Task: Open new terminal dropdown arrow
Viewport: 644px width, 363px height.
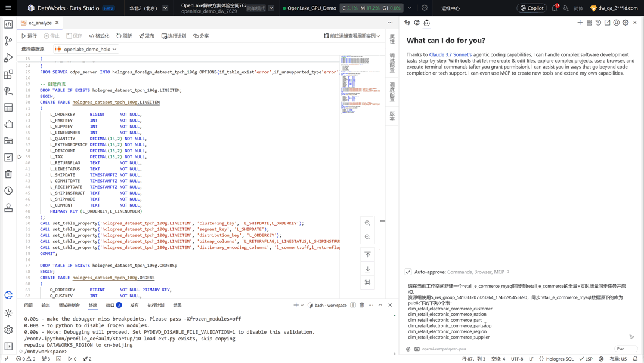Action: pos(302,306)
